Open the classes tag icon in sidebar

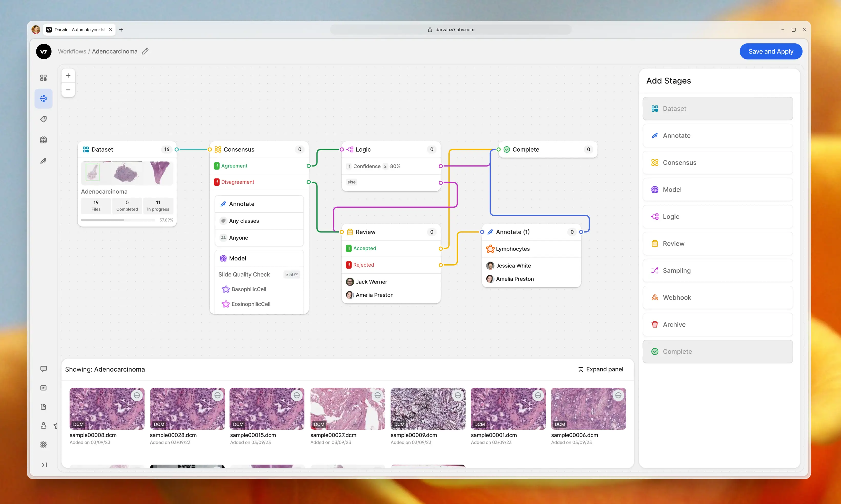tap(44, 119)
